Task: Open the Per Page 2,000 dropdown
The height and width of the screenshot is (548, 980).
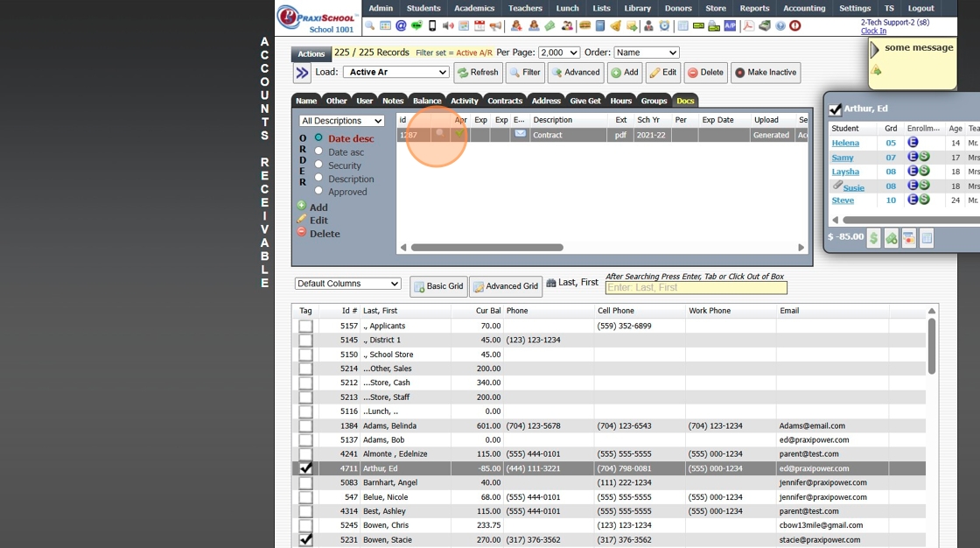Action: (x=559, y=53)
